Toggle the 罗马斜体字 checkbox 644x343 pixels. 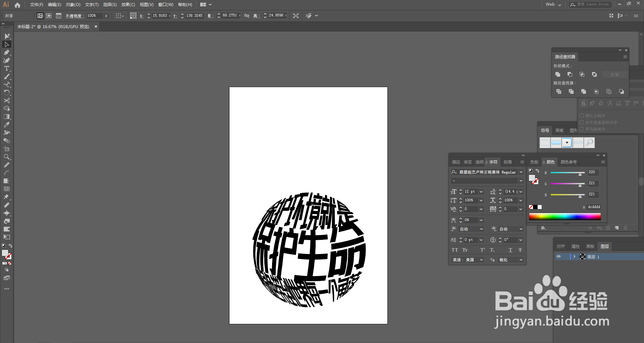(582, 129)
